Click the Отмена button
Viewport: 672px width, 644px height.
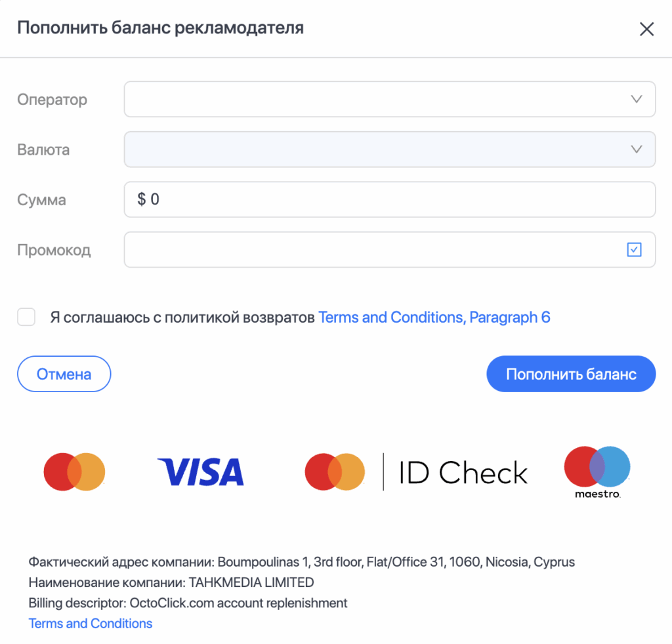pos(64,374)
